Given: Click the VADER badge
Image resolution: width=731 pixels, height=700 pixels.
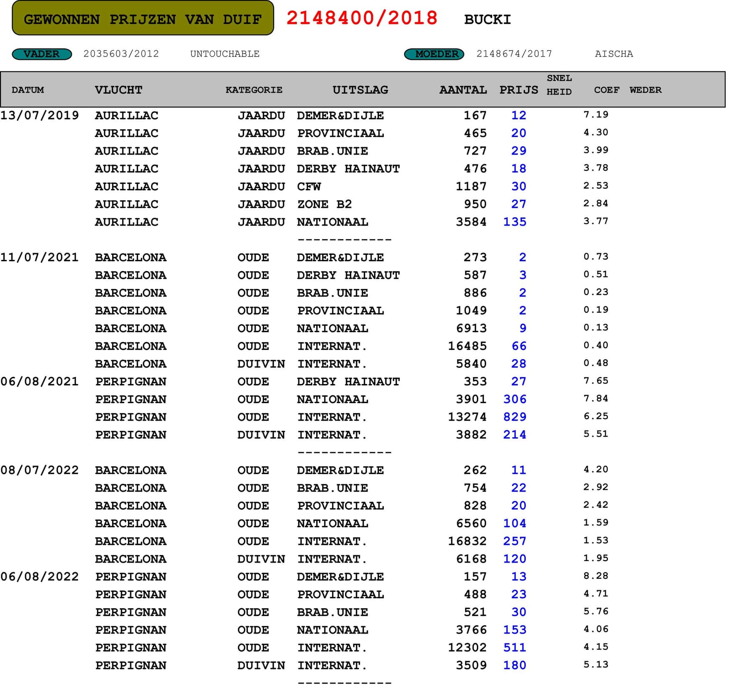Looking at the screenshot, I should [x=42, y=54].
